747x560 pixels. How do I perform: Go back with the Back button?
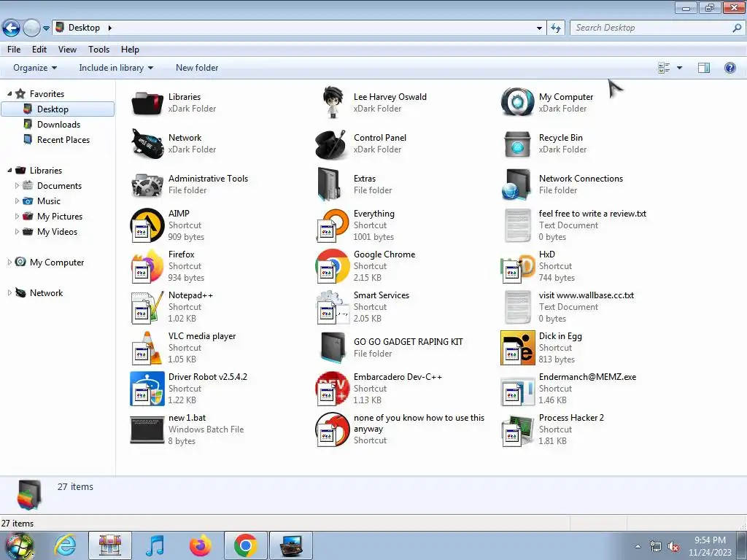click(12, 28)
